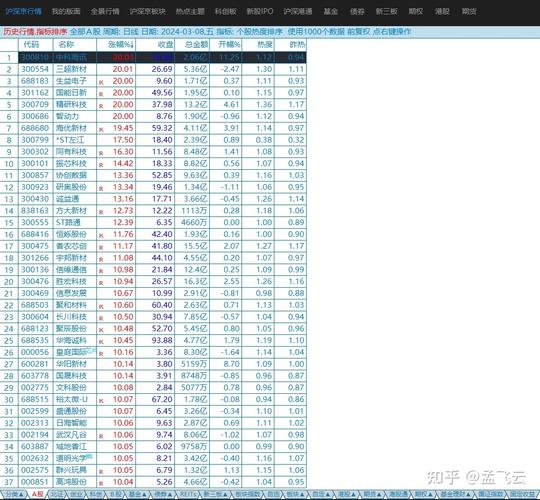Click the R marker beside 胜宏科技
This screenshot has width=540, height=500.
pyautogui.click(x=101, y=283)
